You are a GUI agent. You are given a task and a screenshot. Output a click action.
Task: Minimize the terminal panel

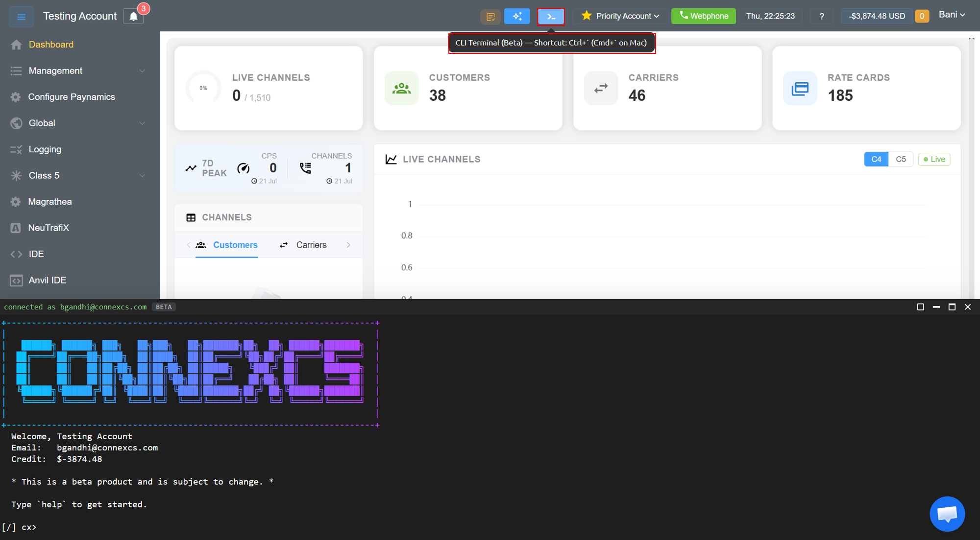tap(936, 307)
